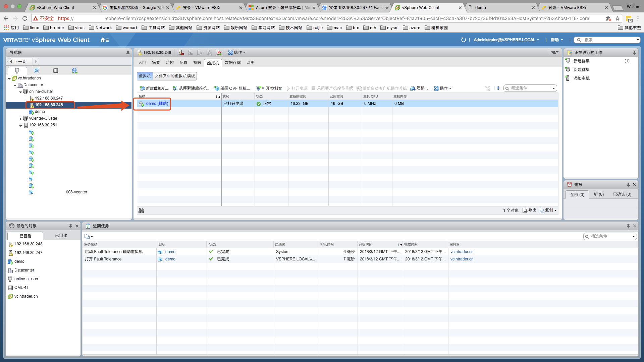Image resolution: width=644 pixels, height=362 pixels.
Task: Click the column chooser icon beside the VM filter box
Action: coord(497,88)
